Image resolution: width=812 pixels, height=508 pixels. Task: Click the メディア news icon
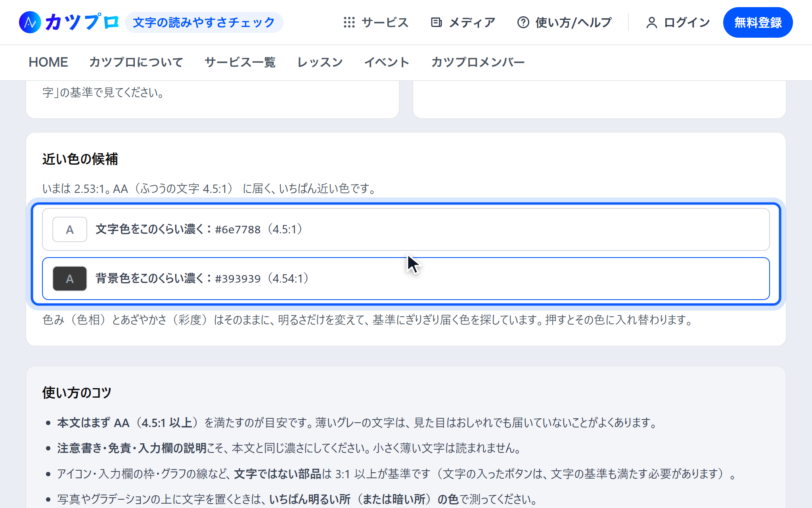pos(436,23)
